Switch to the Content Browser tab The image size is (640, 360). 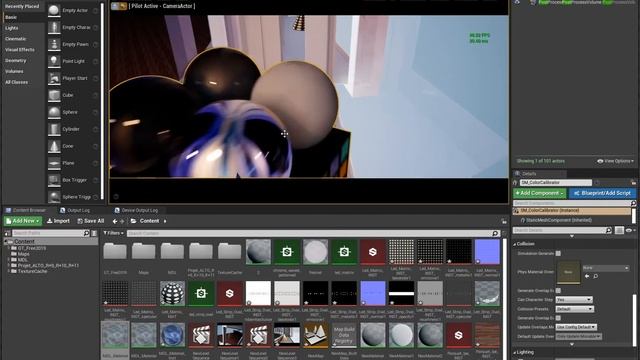[26, 210]
